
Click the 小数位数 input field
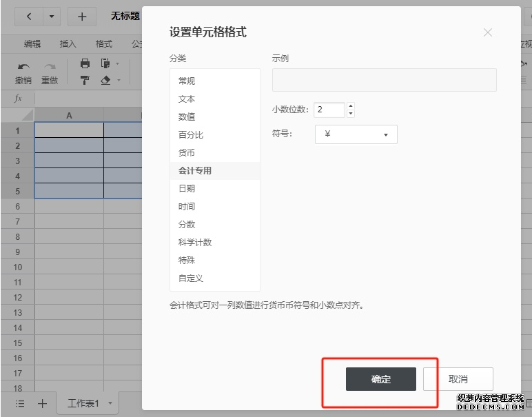329,110
